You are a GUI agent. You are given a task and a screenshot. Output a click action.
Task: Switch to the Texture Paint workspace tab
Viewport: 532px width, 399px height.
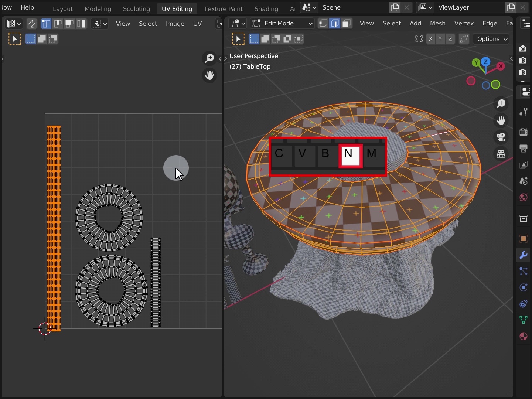223,8
